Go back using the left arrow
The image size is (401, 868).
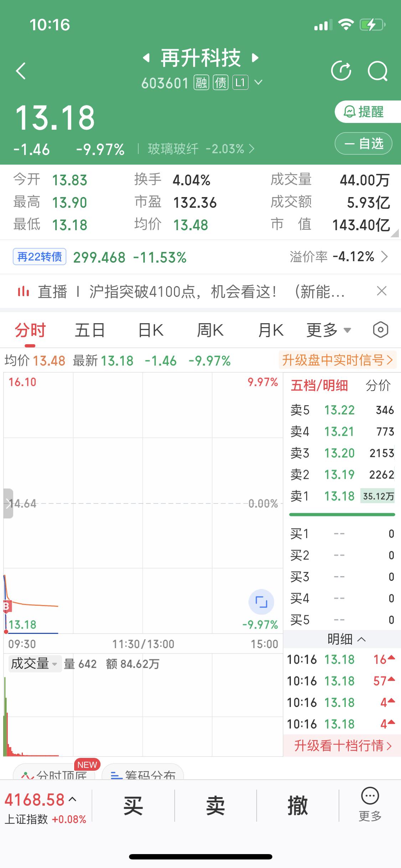tap(21, 71)
